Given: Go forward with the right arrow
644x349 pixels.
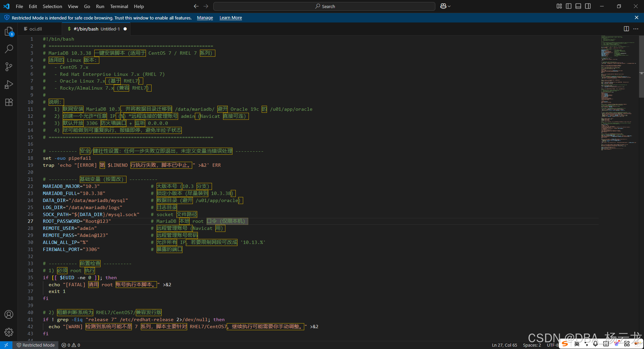Looking at the screenshot, I should click(x=206, y=6).
